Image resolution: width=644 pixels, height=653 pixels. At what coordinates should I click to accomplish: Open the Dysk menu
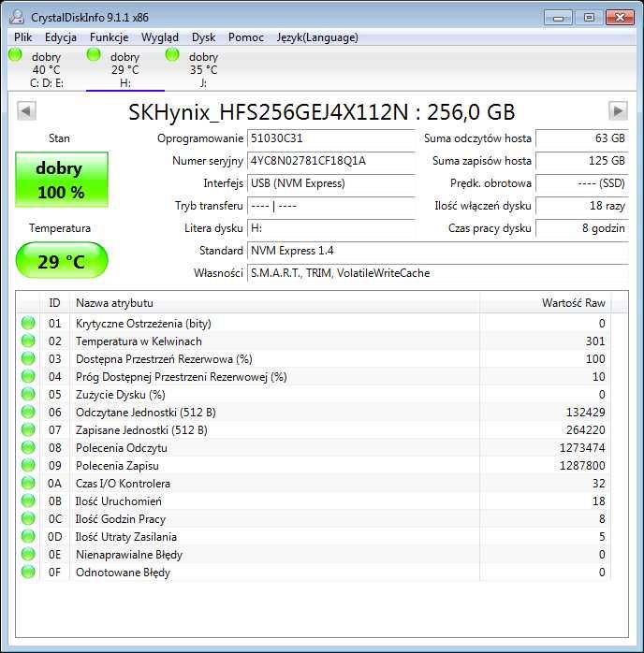204,37
